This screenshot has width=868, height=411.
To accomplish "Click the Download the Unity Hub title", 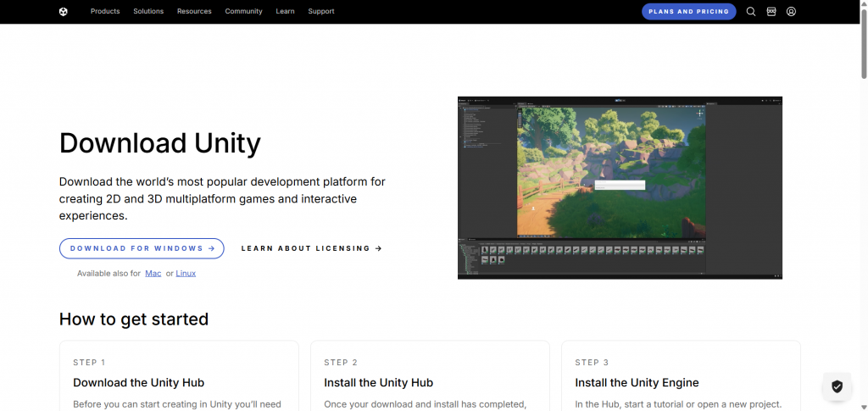I will coord(139,383).
